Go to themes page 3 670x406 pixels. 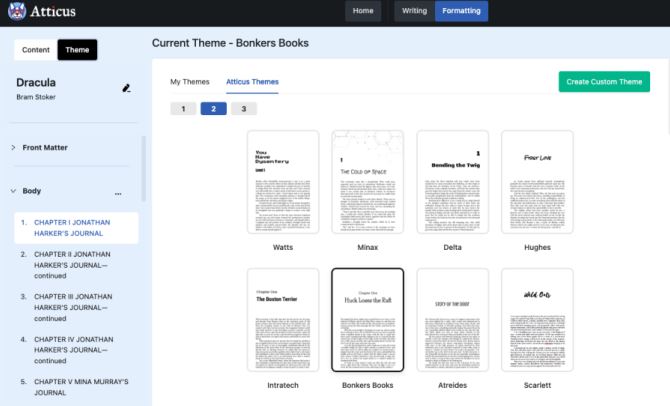point(244,109)
